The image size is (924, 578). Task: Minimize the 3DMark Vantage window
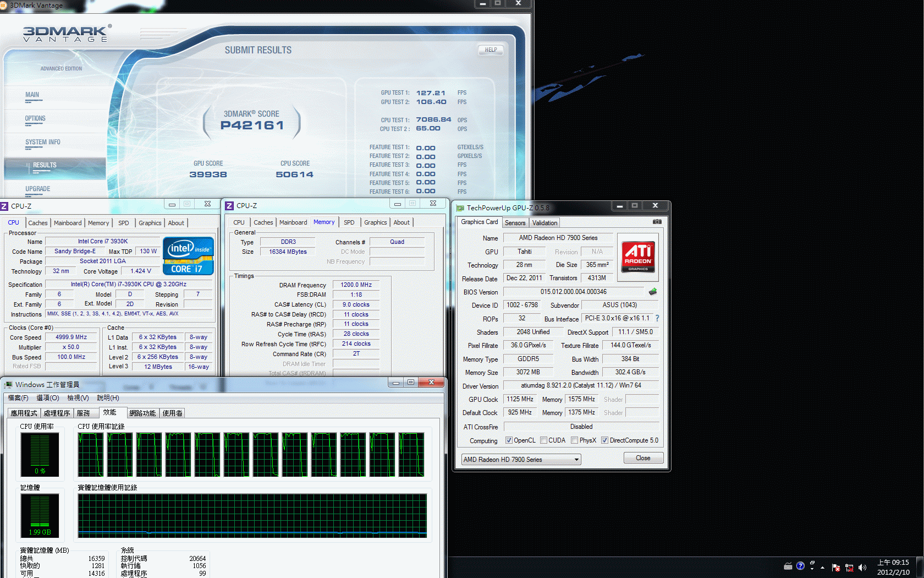pos(482,3)
